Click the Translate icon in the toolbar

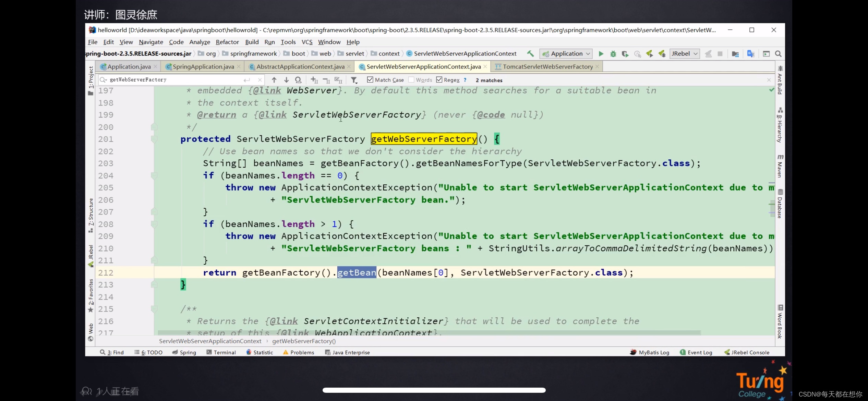click(x=750, y=54)
